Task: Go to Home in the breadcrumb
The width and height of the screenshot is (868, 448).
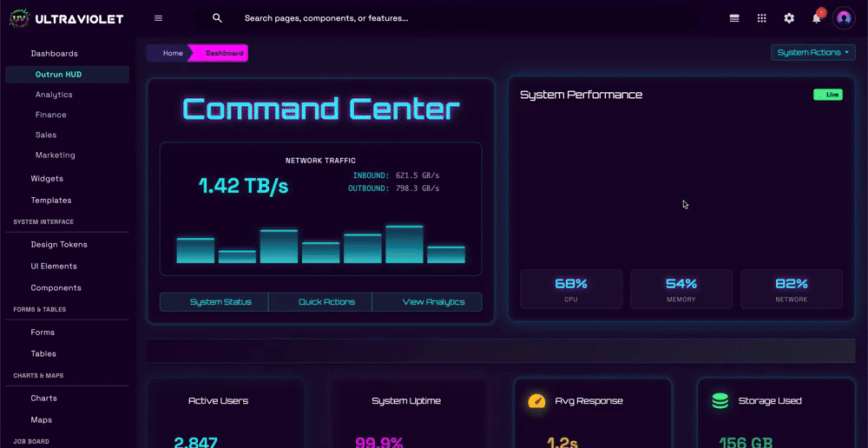Action: 173,54
